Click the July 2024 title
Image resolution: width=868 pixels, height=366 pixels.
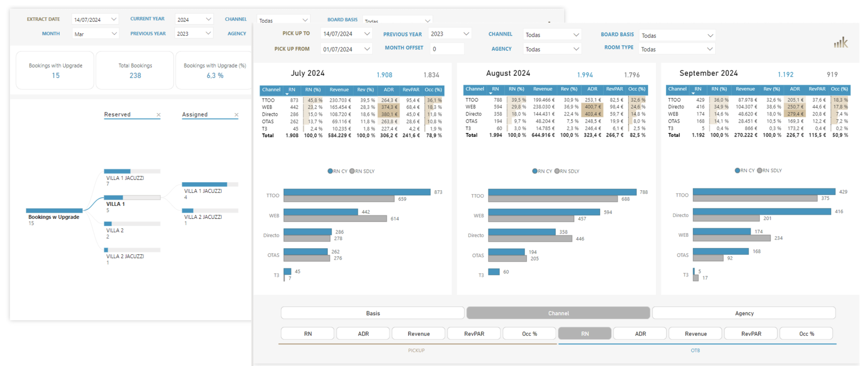308,73
